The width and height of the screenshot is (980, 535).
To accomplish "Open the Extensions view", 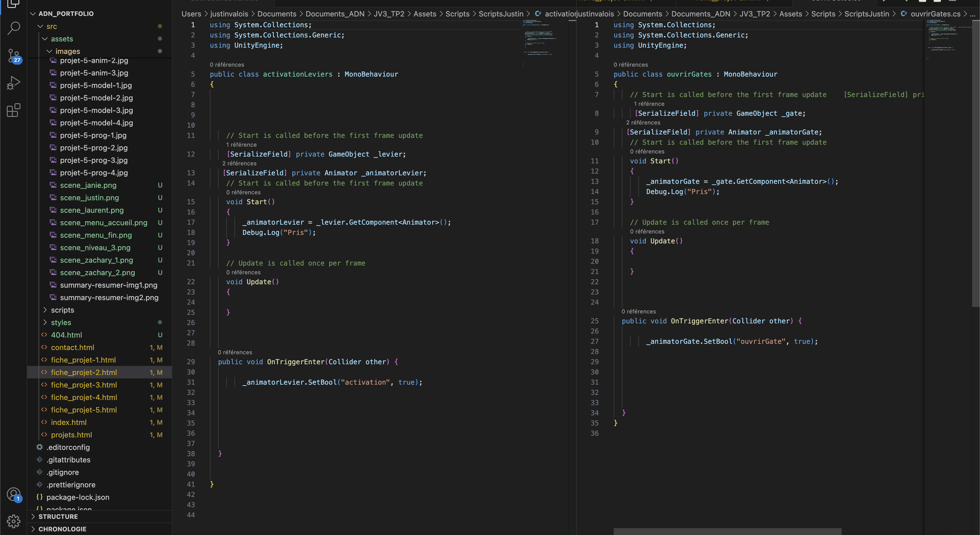I will coord(14,110).
